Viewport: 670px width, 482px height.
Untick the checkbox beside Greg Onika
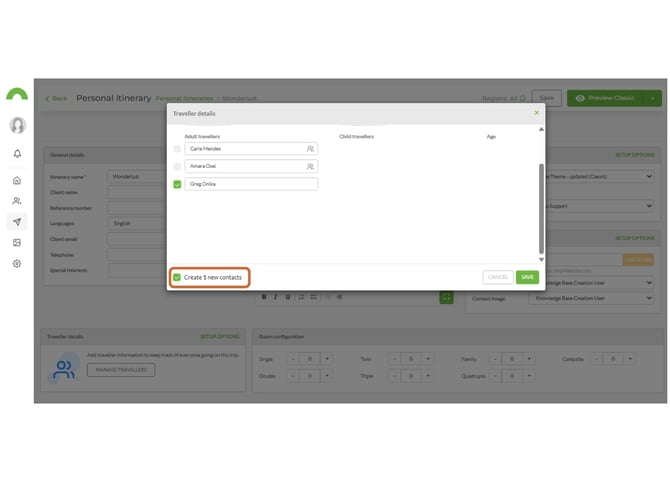(x=177, y=184)
